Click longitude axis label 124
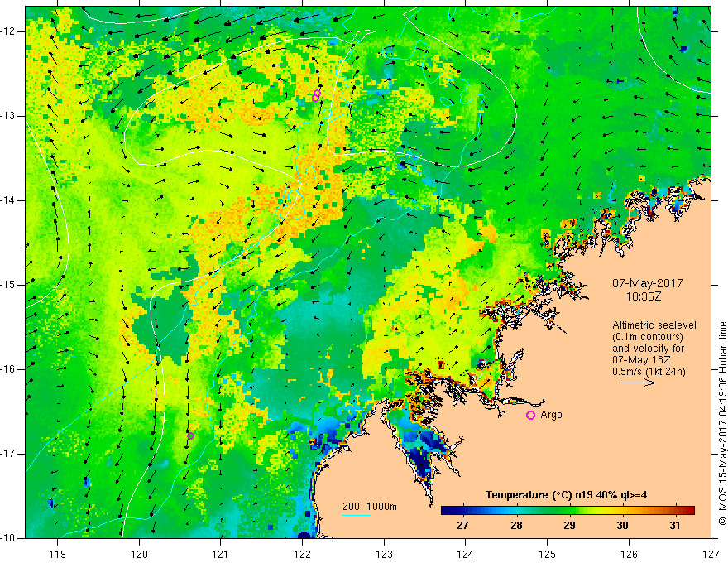The height and width of the screenshot is (563, 728). coord(466,554)
